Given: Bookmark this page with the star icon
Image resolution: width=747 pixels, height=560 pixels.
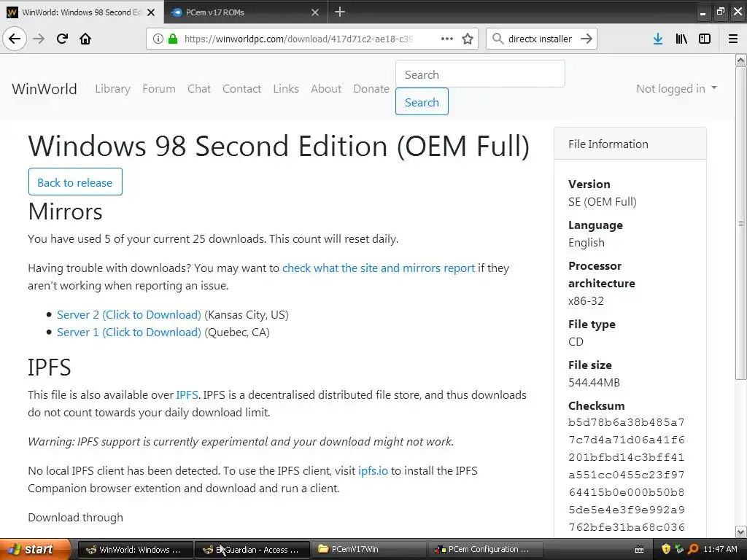Looking at the screenshot, I should click(x=468, y=39).
